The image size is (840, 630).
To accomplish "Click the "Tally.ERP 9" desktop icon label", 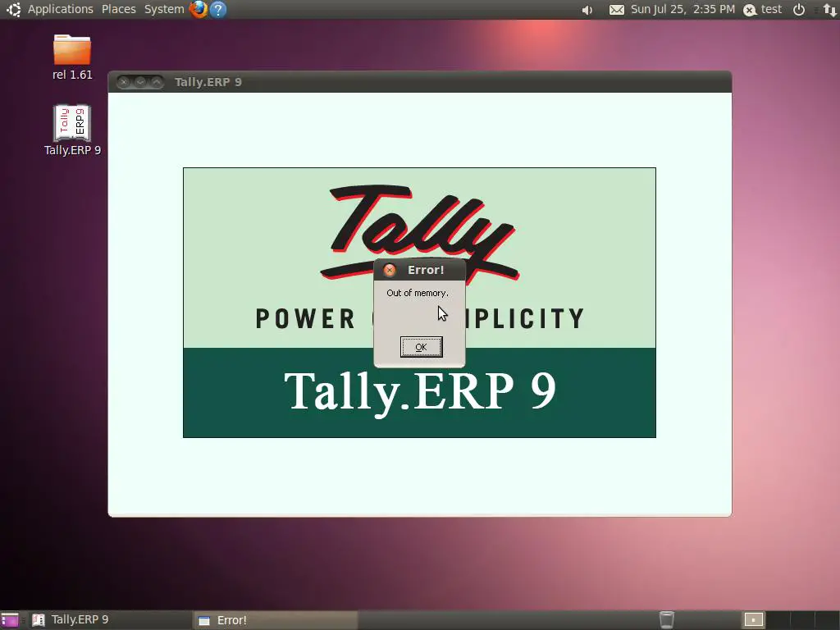I will coord(72,150).
